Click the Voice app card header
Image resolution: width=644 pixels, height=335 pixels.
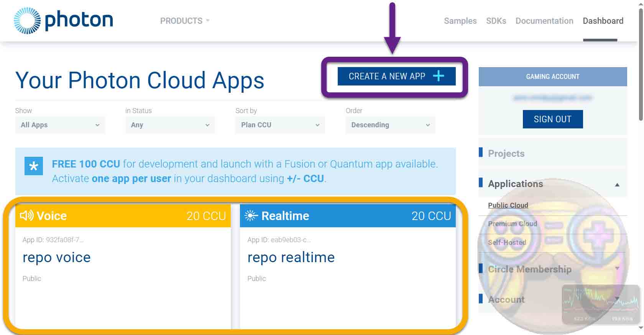pos(123,216)
